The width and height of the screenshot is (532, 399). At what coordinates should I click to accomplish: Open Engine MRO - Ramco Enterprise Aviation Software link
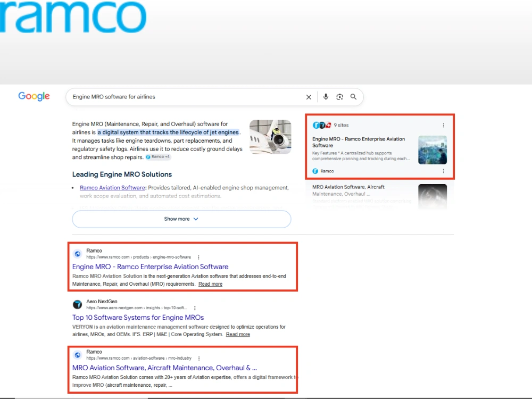pyautogui.click(x=151, y=267)
